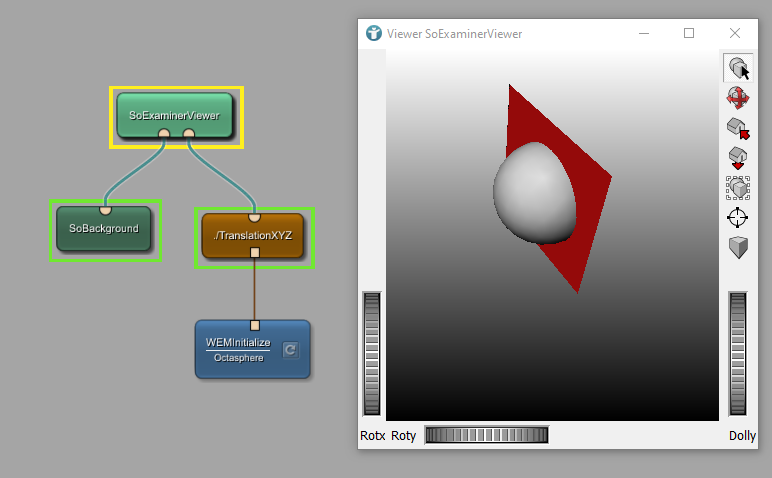Close the SoExaminerViewer window
This screenshot has width=772, height=478.
click(x=735, y=34)
